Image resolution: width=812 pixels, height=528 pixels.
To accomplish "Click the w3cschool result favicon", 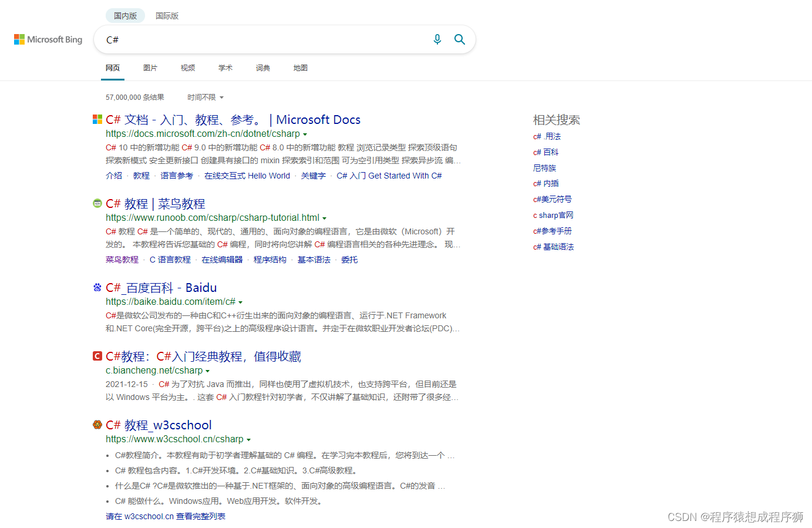I will (x=97, y=425).
